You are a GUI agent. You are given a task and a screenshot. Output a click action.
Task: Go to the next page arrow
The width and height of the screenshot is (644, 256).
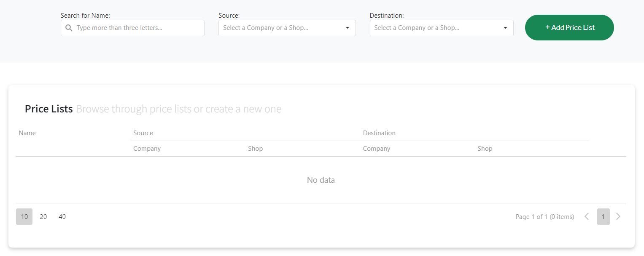(618, 216)
